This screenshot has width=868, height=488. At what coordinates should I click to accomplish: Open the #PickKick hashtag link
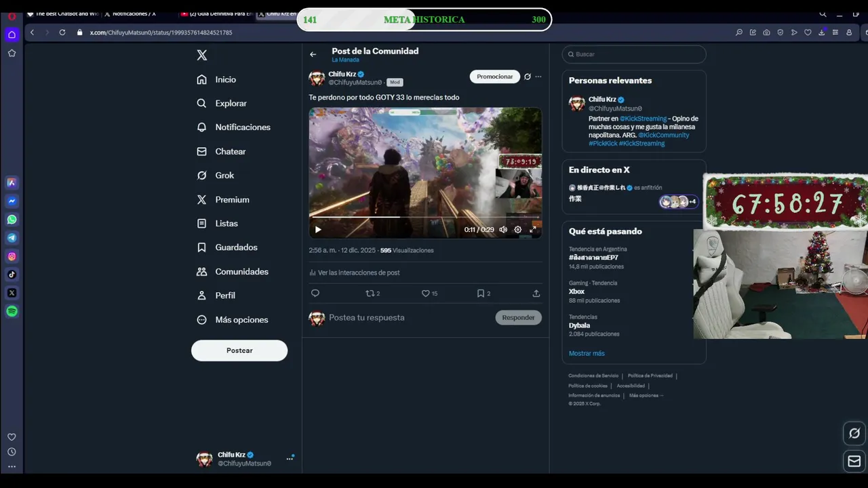(603, 144)
